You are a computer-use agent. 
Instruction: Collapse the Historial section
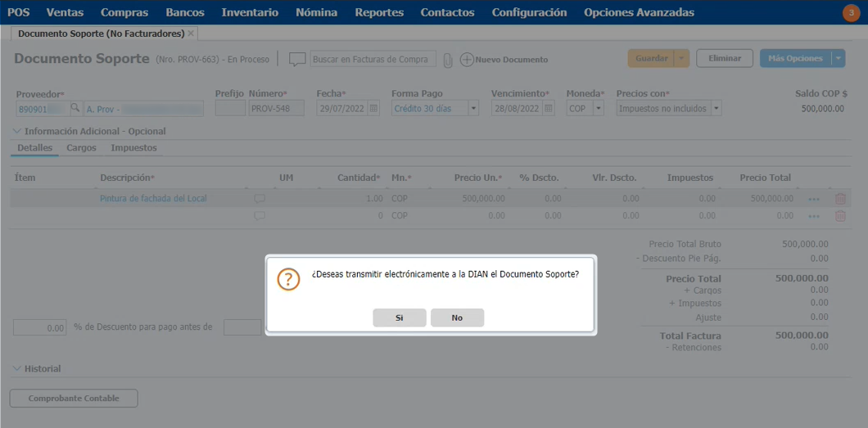click(18, 368)
